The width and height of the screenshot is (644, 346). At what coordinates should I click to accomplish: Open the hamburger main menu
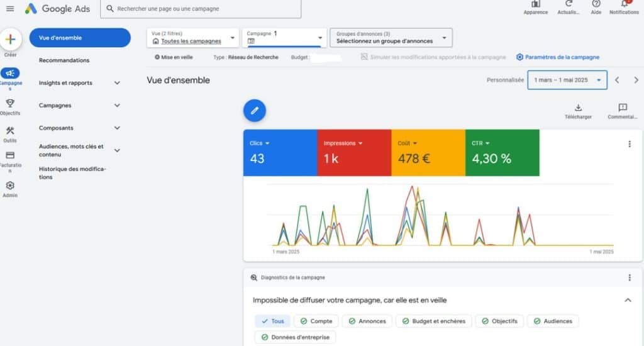point(10,9)
